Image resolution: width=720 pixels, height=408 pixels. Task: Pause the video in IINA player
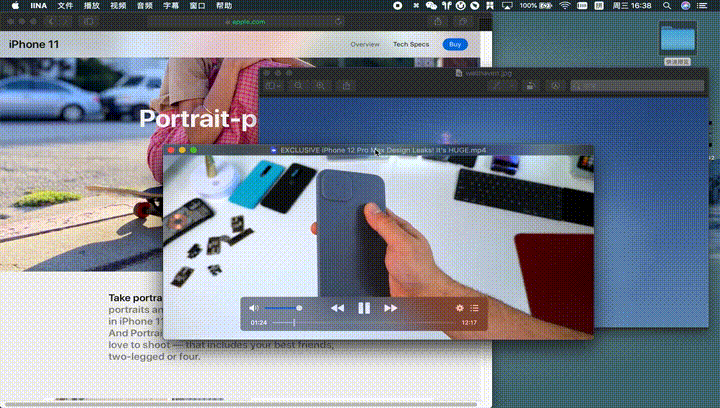[364, 308]
